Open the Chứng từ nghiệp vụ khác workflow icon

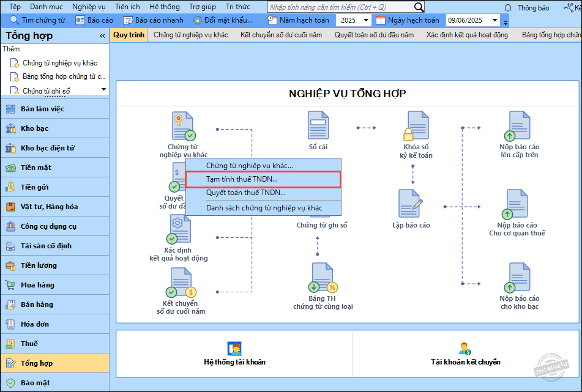click(184, 126)
